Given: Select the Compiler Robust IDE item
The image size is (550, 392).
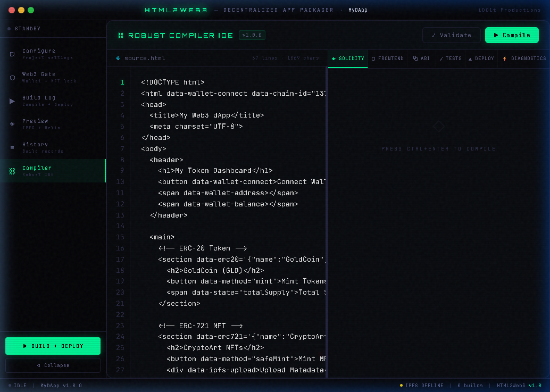Looking at the screenshot, I should (53, 171).
